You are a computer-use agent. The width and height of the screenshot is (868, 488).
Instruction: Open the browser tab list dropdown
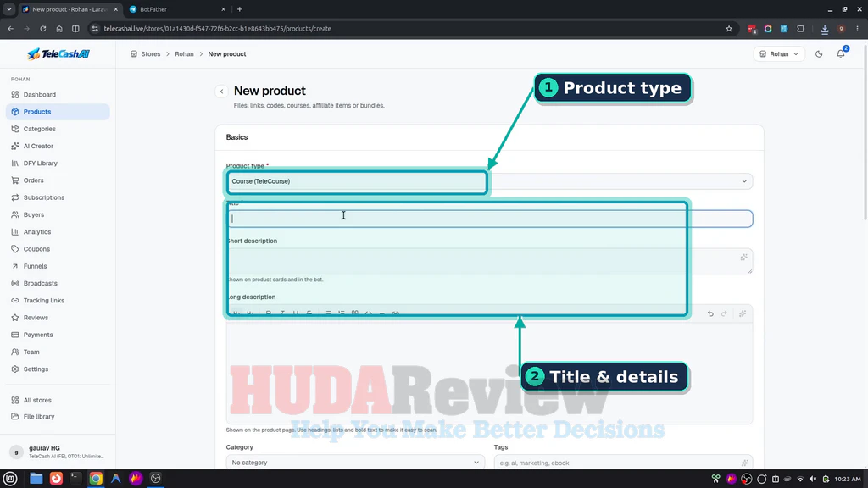[x=8, y=9]
